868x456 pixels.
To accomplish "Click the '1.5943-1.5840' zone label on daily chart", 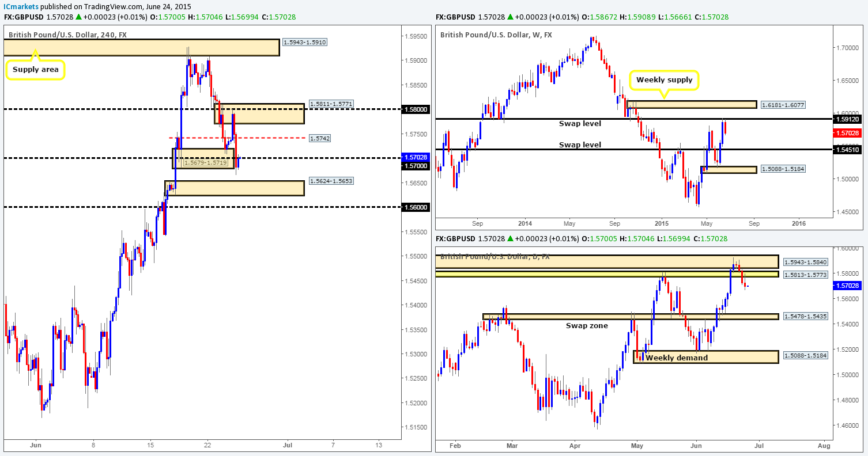I will click(x=805, y=261).
